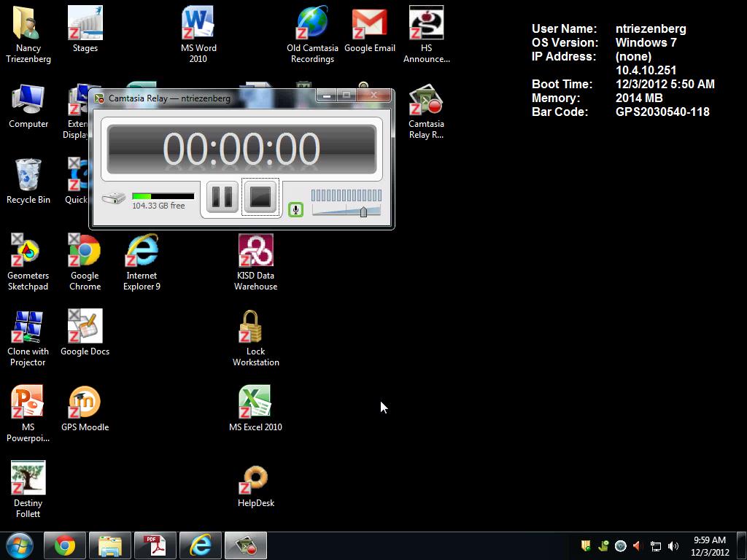Minimize the Camtasia Relay window
Screen dimensions: 747x560
[x=326, y=96]
